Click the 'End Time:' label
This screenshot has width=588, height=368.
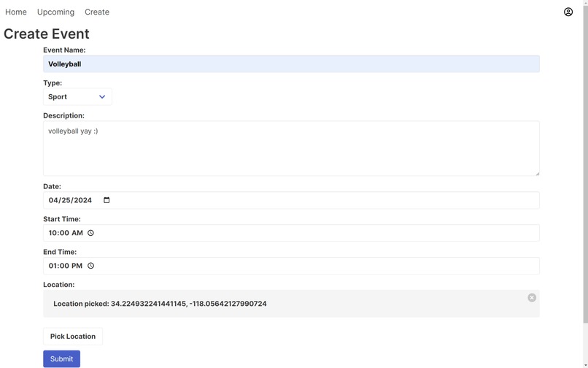pos(60,252)
